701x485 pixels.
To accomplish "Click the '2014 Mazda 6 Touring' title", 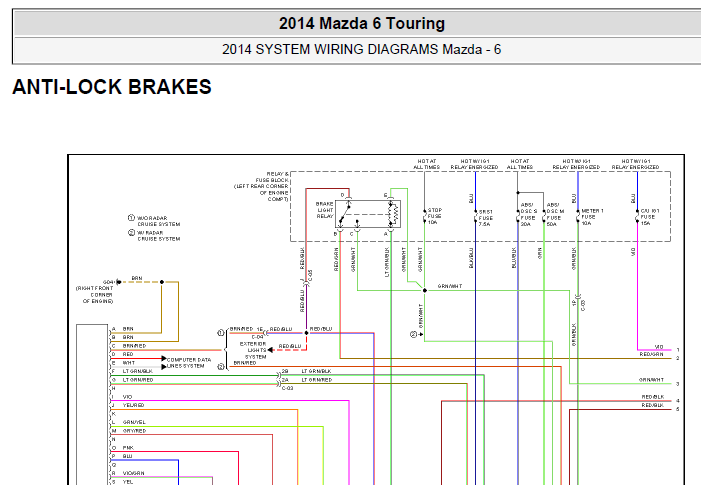I will tap(362, 23).
